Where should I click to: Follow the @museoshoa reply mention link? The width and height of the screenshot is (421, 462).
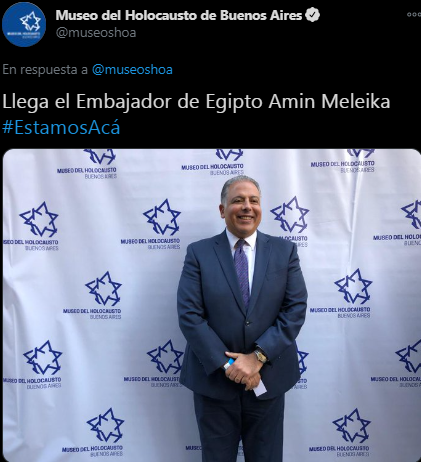click(x=132, y=70)
